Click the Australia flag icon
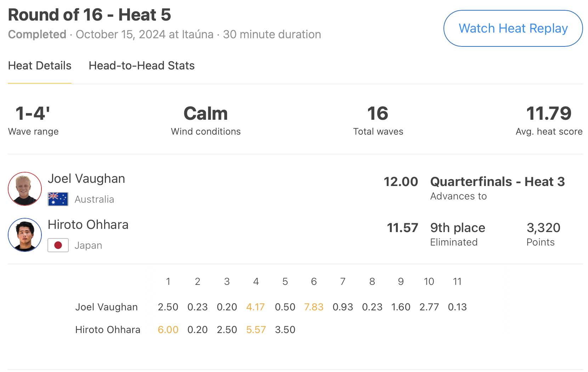The height and width of the screenshot is (372, 588). (x=58, y=199)
